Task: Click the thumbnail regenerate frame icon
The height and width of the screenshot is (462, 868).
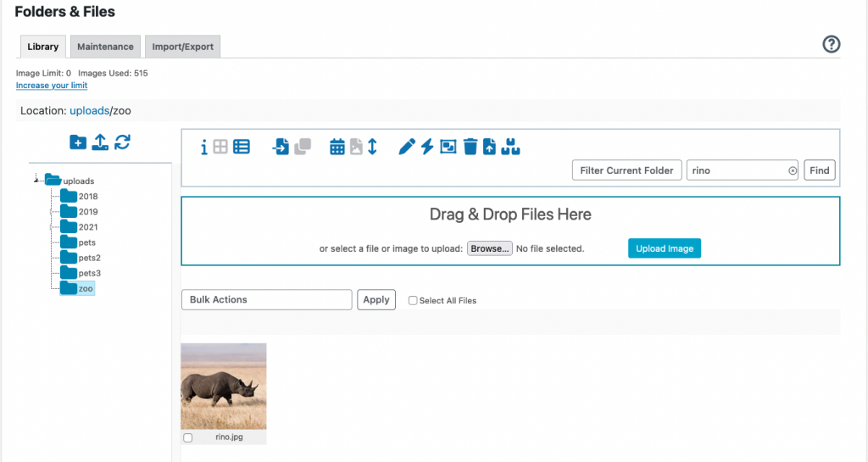Action: tap(448, 147)
